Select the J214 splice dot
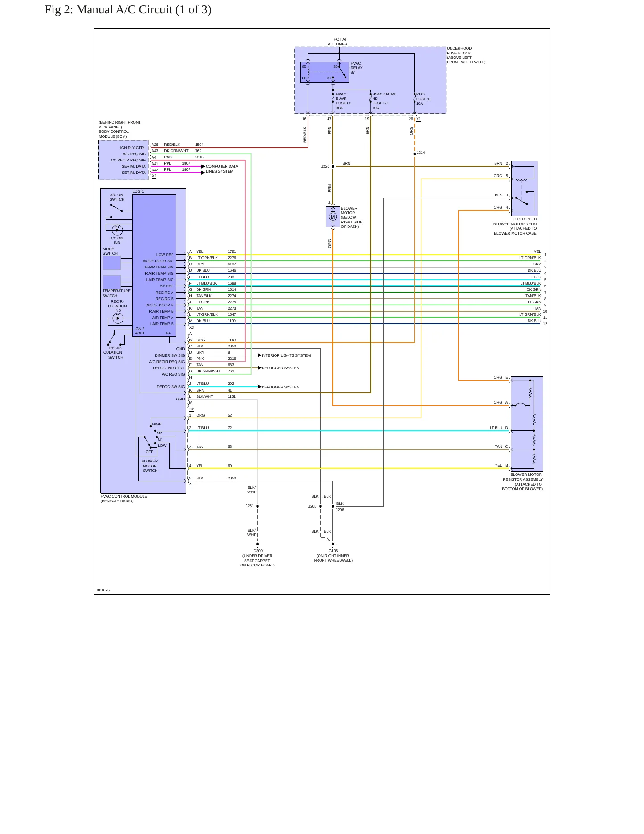This screenshot has height=834, width=644. [x=414, y=154]
